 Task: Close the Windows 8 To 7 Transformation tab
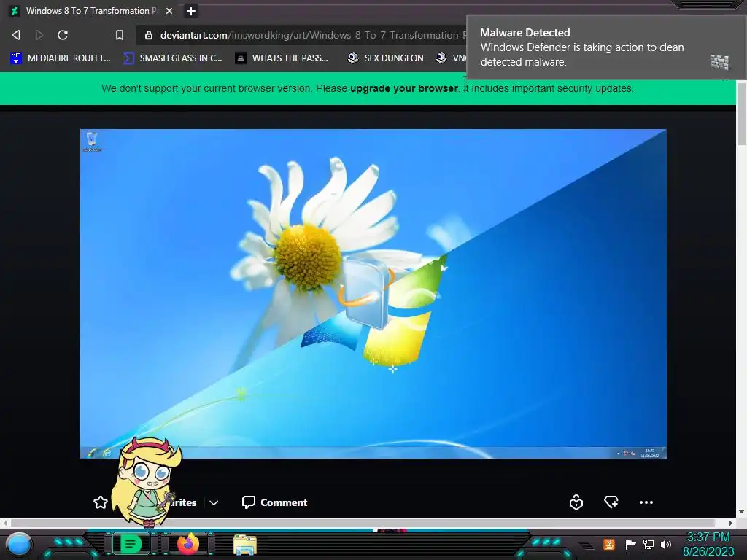[169, 11]
